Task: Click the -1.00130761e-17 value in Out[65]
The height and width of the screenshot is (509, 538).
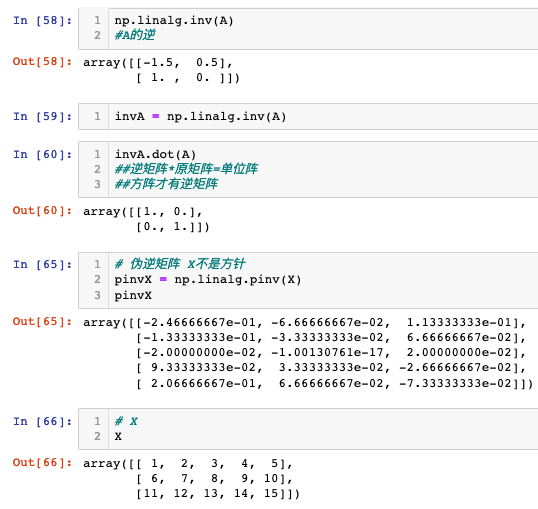Action: 327,352
